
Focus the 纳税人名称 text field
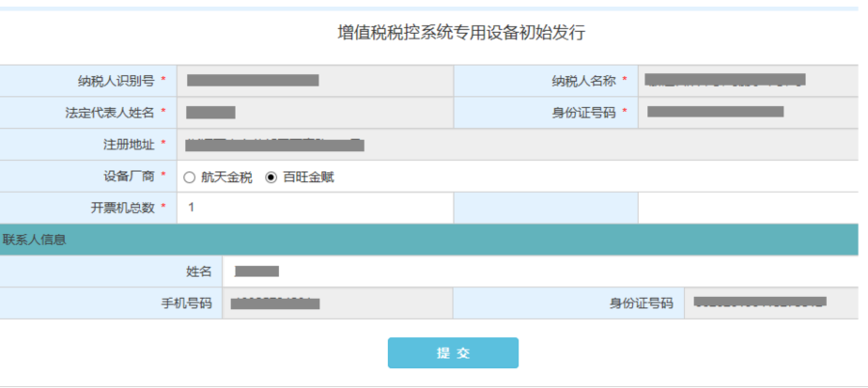pos(749,81)
